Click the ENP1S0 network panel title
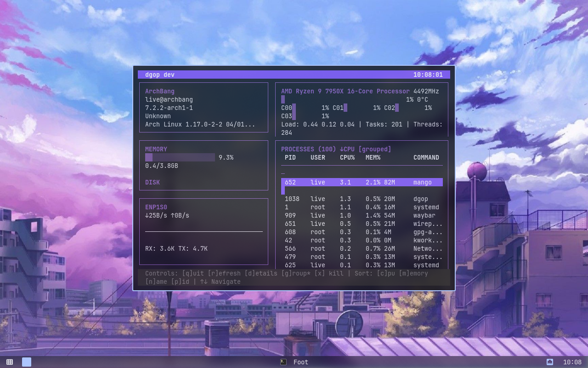Screen dimensions: 588x368 [x=156, y=207]
